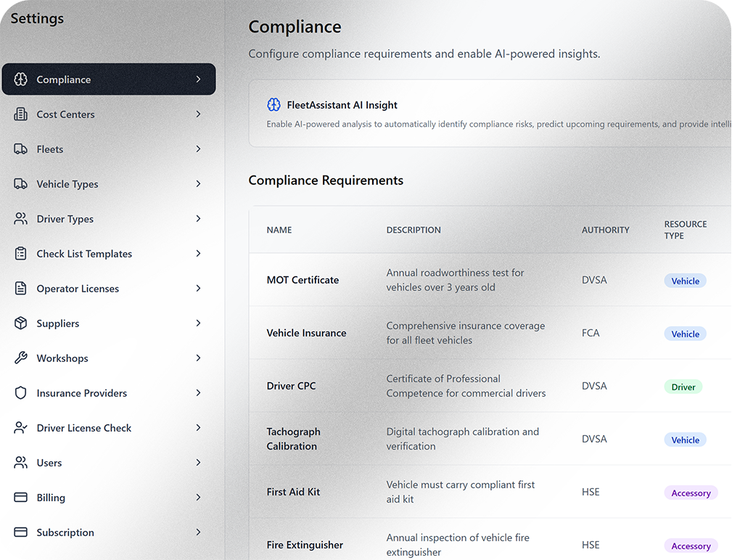Screen dimensions: 732x560
Task: Click the Fleets van icon
Action: (x=21, y=149)
